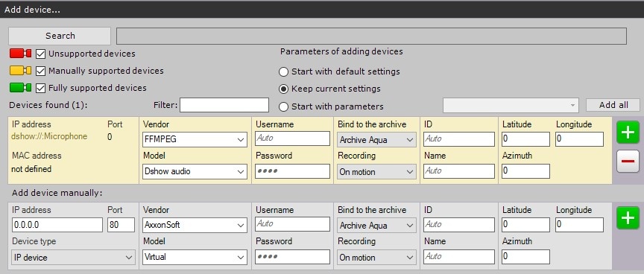Open AxxonSoft vendor dropdown in manual section
The width and height of the screenshot is (644, 274).
click(x=195, y=225)
